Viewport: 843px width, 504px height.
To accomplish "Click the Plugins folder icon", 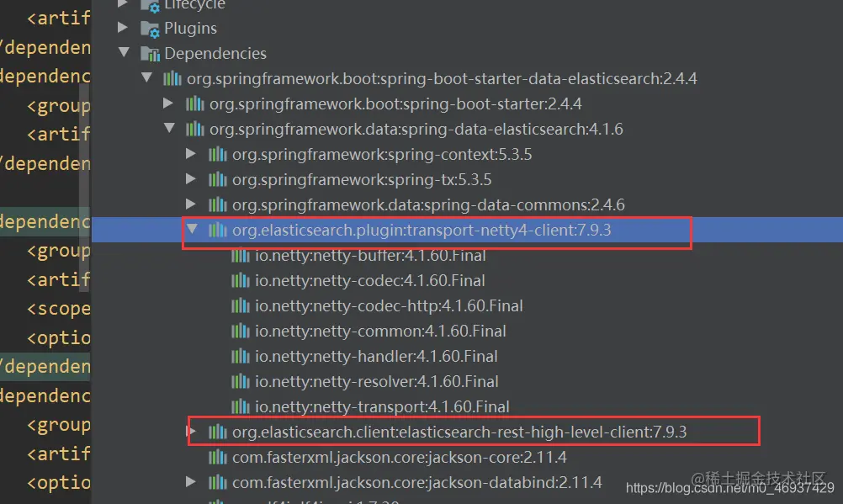I will coord(150,29).
